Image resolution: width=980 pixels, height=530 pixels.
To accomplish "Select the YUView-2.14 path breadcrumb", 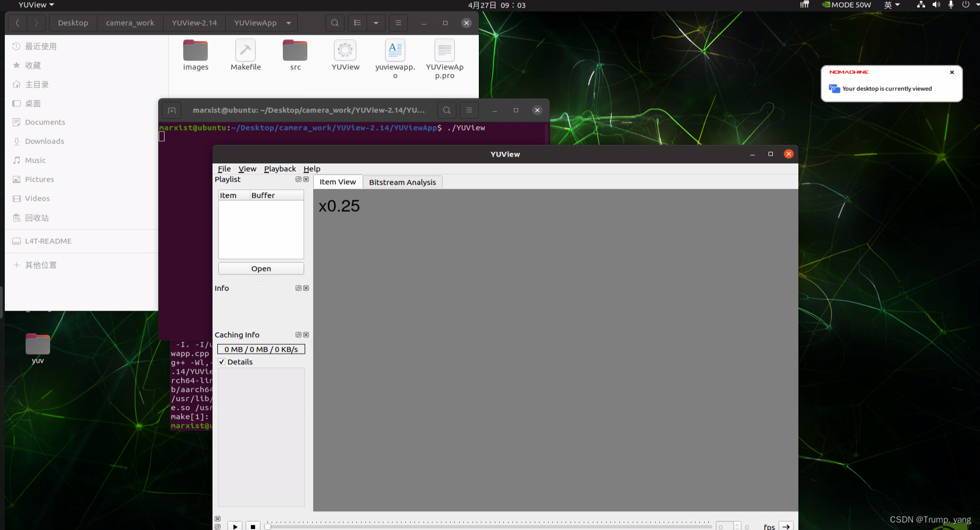I will click(194, 23).
